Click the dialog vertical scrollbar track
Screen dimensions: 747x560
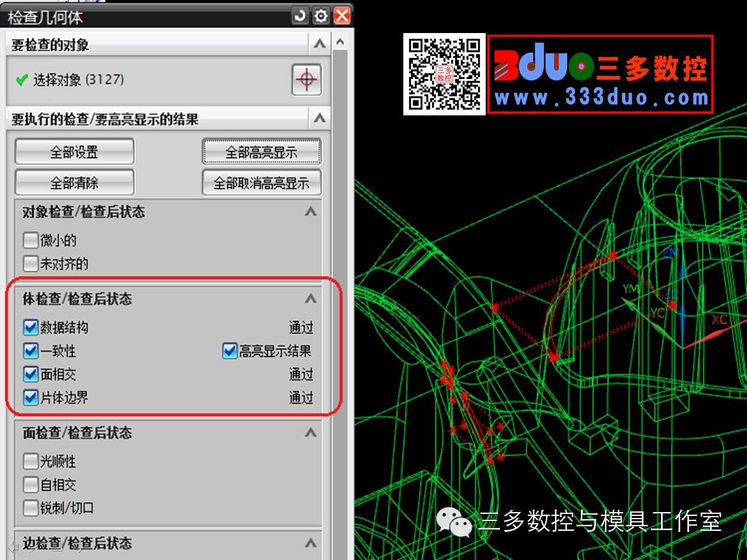[x=340, y=305]
